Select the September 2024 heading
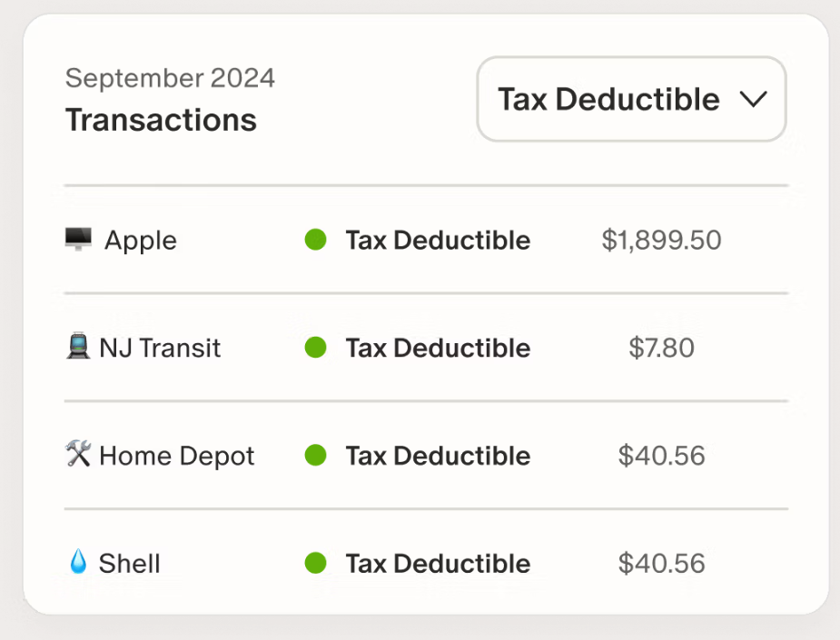The width and height of the screenshot is (840, 640). point(169,78)
